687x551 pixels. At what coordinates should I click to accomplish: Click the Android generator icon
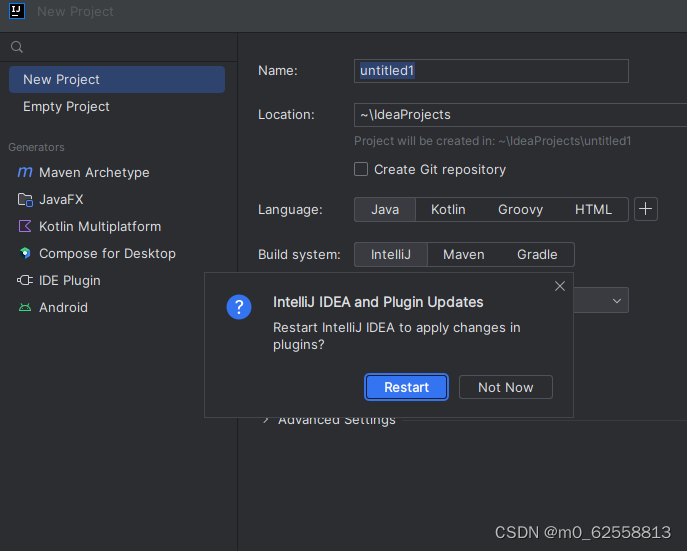(x=25, y=307)
